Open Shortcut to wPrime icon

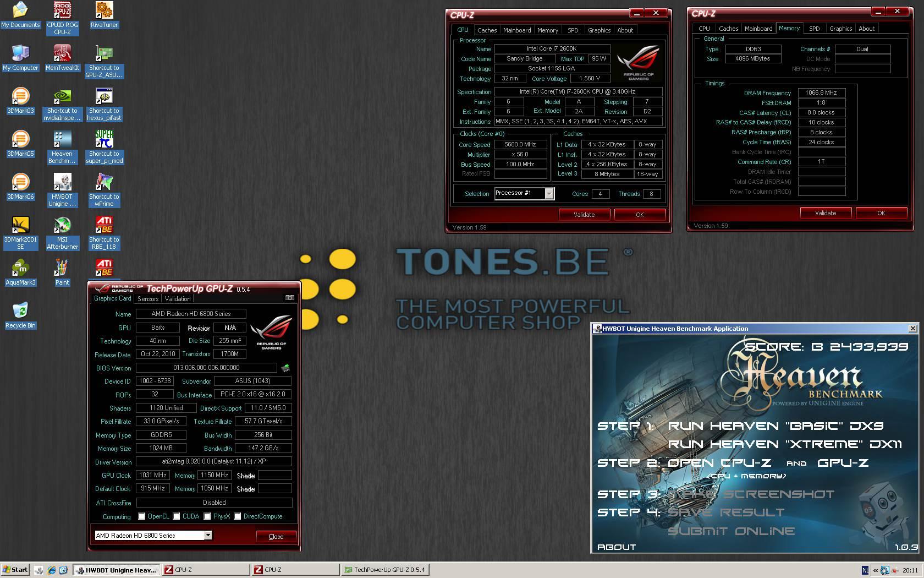pyautogui.click(x=104, y=190)
